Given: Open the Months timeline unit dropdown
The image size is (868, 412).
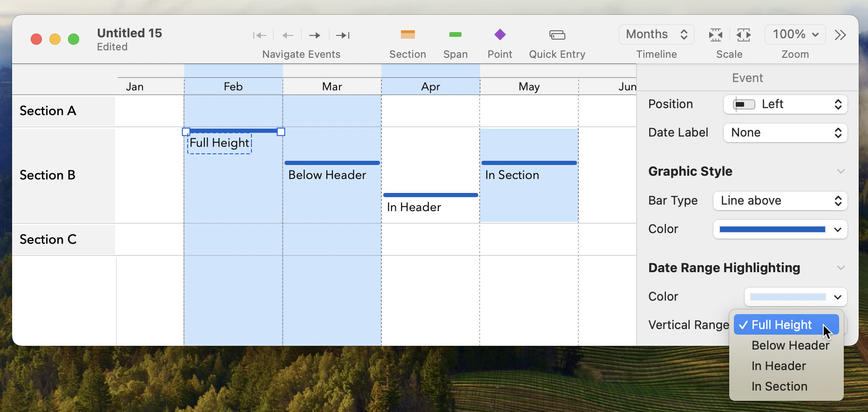Looking at the screenshot, I should click(656, 34).
